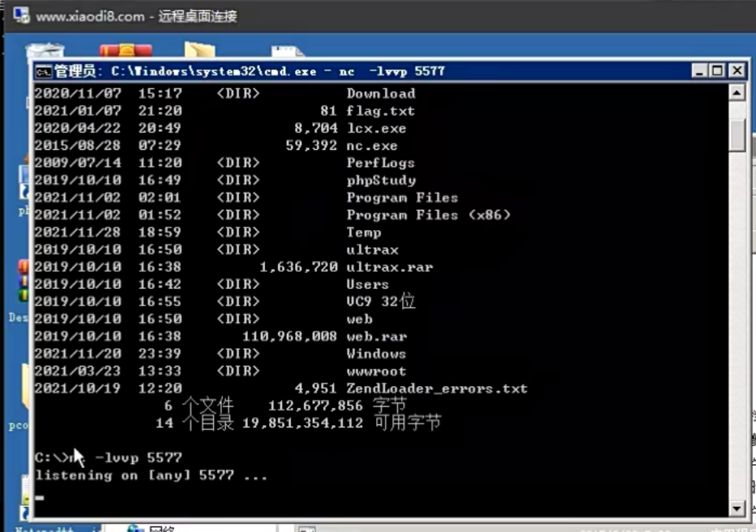Click the 网络 taskbar item
Image resolution: width=756 pixels, height=532 pixels.
tap(151, 529)
